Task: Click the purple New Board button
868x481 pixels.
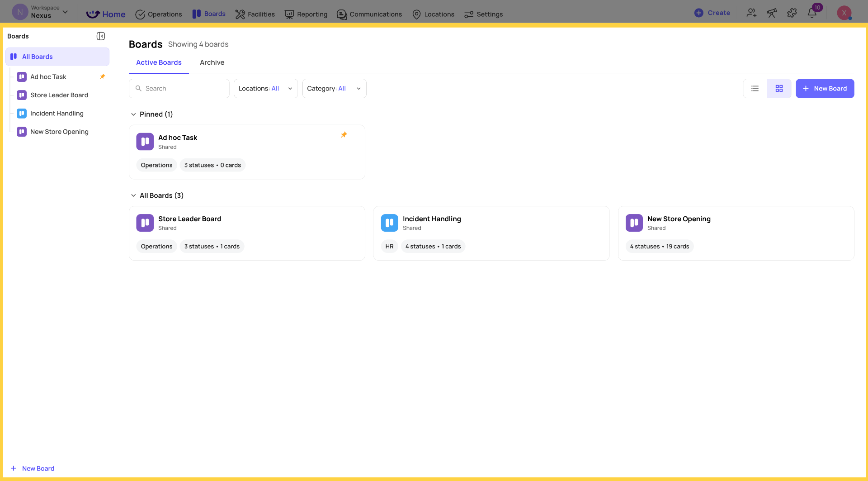Action: coord(825,89)
